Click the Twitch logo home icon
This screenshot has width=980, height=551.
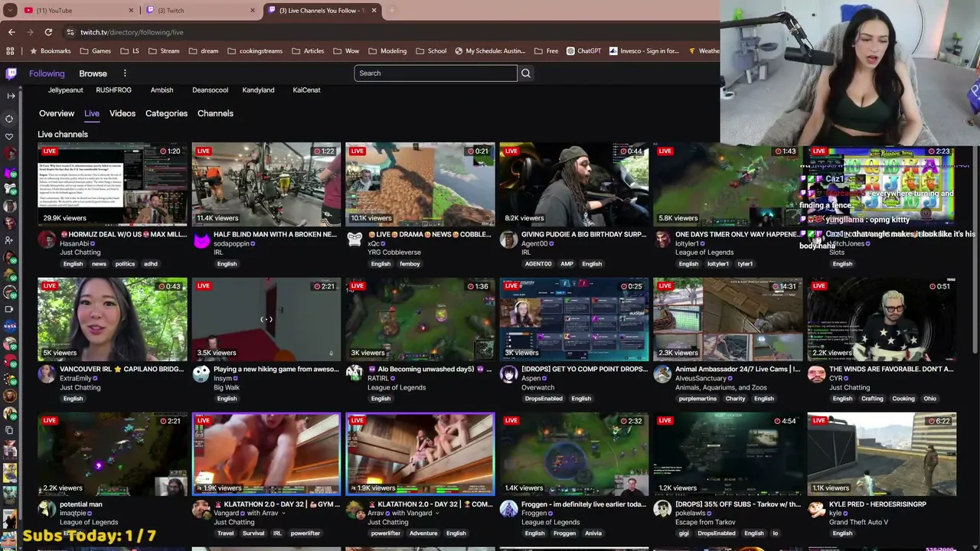tap(11, 73)
